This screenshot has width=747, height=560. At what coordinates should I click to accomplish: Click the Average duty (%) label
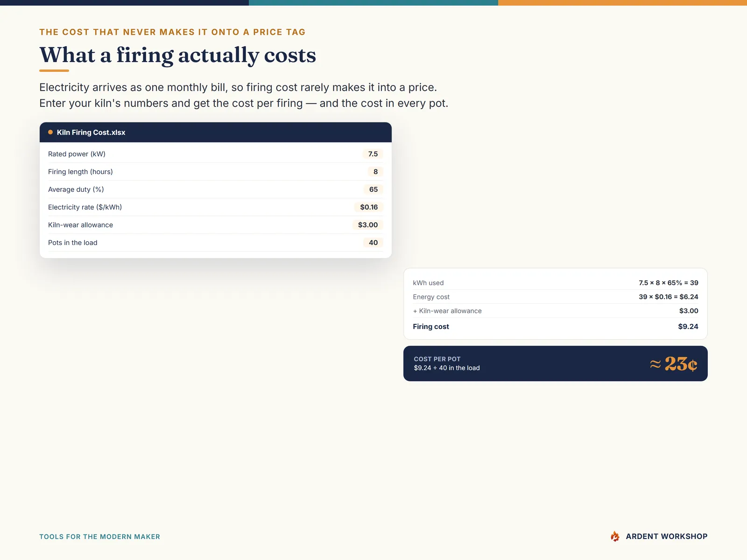[x=76, y=189]
